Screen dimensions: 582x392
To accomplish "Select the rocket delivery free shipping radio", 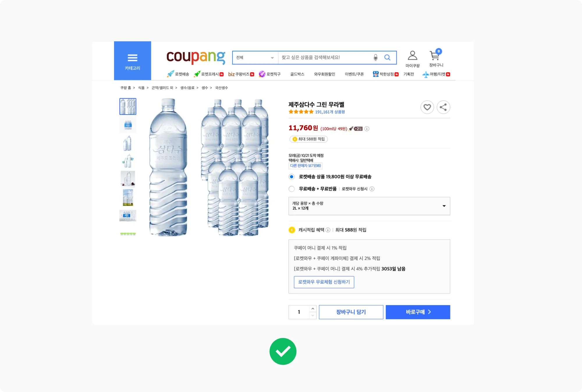I will [292, 177].
